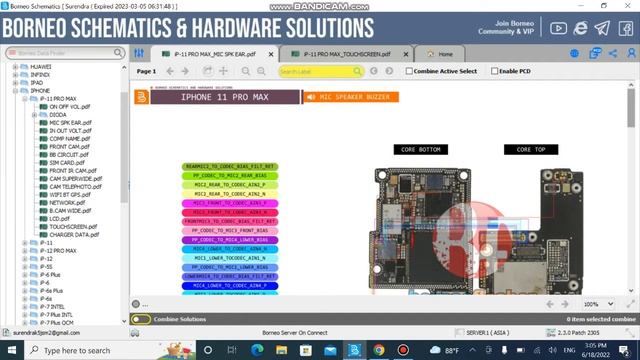640x360 pixels.
Task: Expand the HUAWEI folder
Action: [16, 67]
